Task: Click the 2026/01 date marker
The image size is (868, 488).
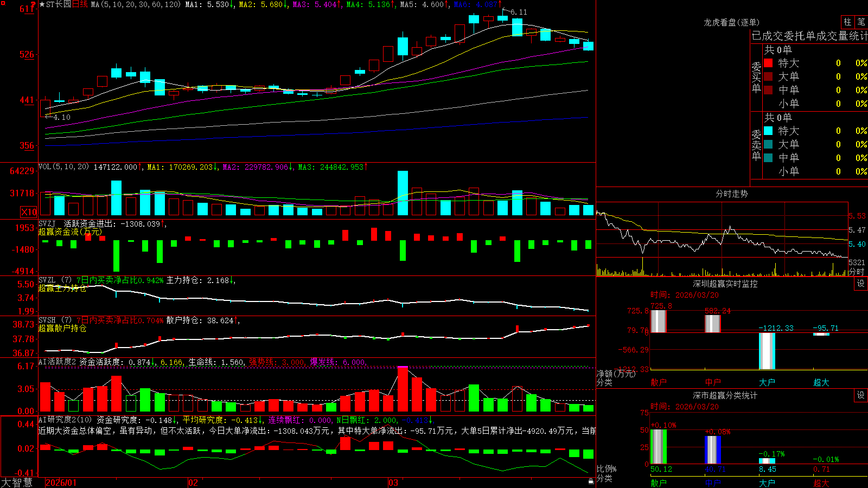Action: point(61,483)
